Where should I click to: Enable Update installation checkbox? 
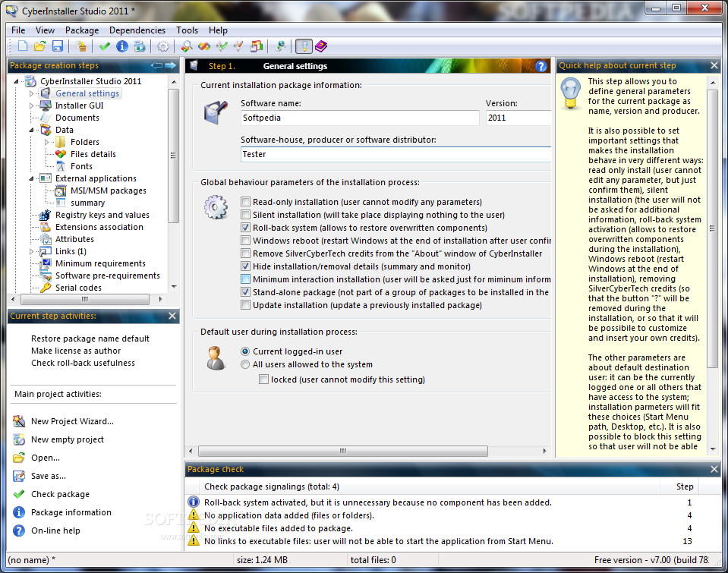[246, 305]
